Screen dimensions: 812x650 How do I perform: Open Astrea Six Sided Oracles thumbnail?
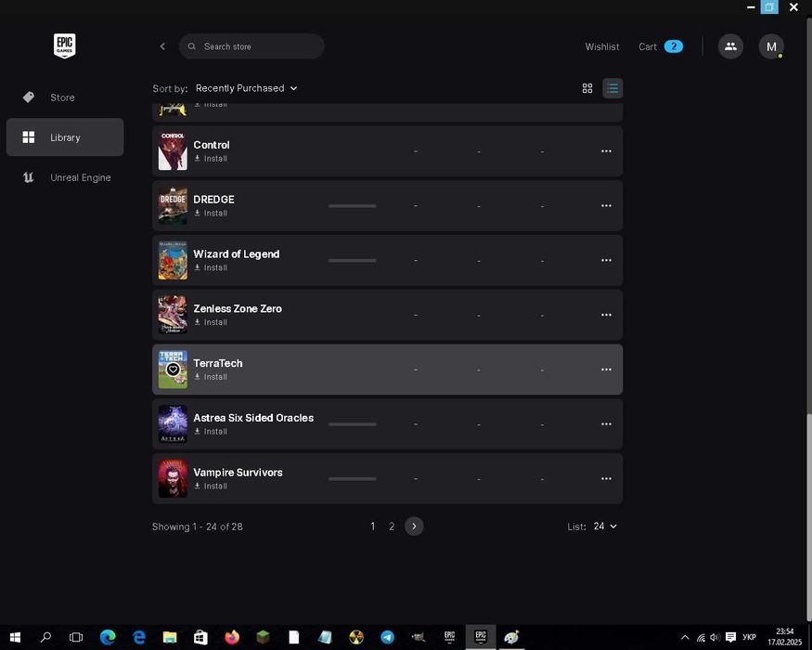173,424
